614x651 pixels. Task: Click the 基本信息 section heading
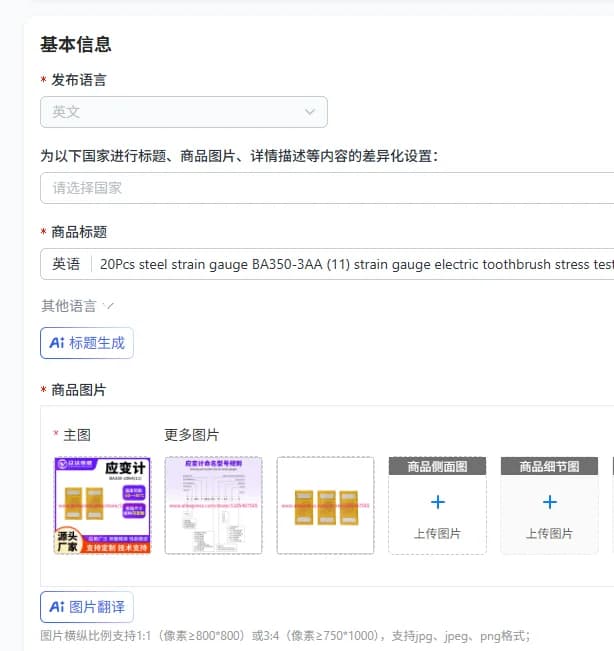tap(76, 44)
